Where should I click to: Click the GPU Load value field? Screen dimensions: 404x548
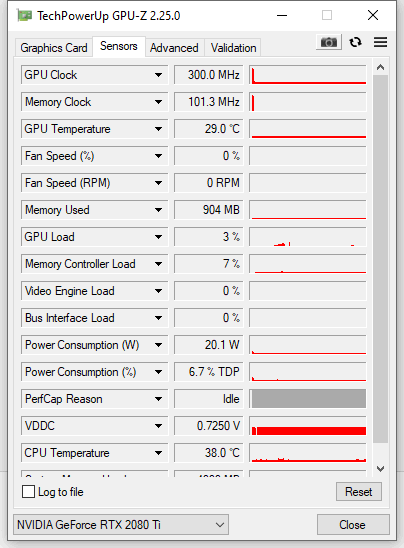(x=209, y=237)
